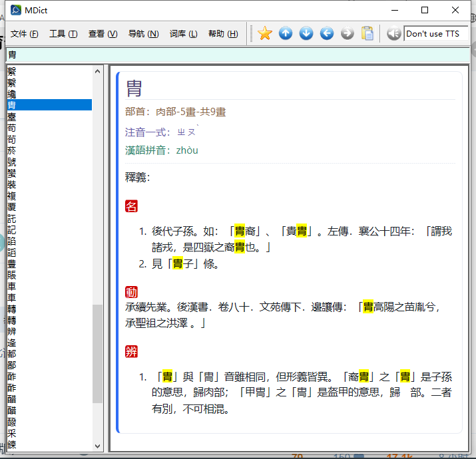Click the speaker pronunciation icon

click(x=394, y=33)
